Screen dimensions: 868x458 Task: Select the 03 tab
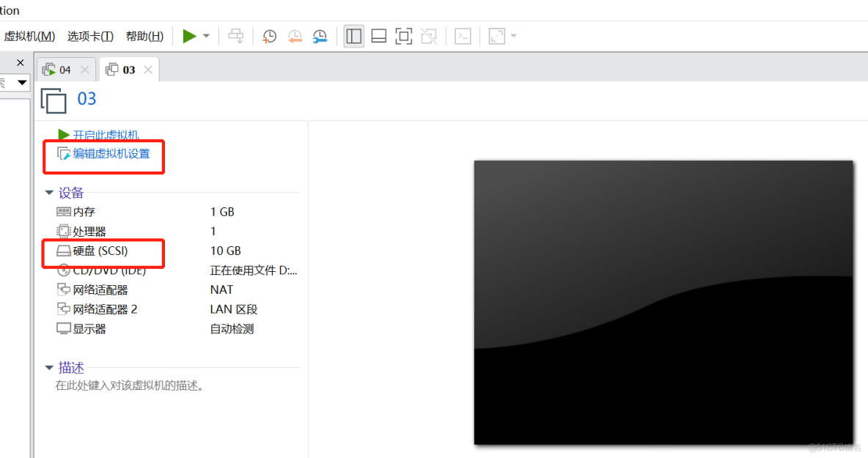pos(130,70)
